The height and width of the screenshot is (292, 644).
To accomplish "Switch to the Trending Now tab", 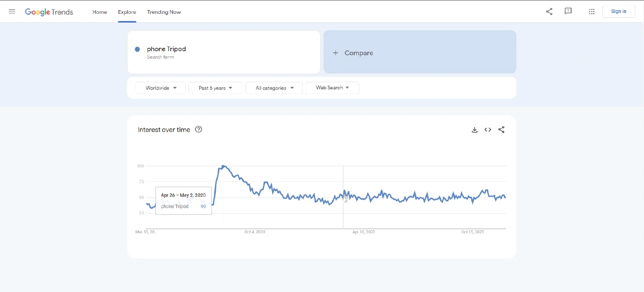I will tap(164, 12).
